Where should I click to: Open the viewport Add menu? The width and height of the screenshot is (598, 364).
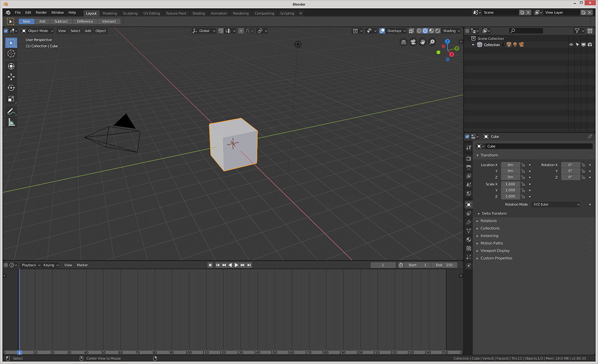pos(88,31)
